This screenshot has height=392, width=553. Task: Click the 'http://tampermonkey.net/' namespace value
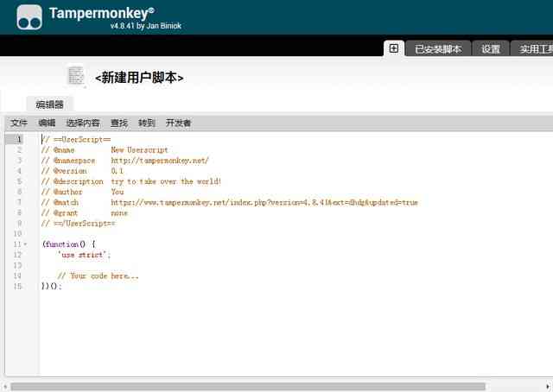pos(160,161)
